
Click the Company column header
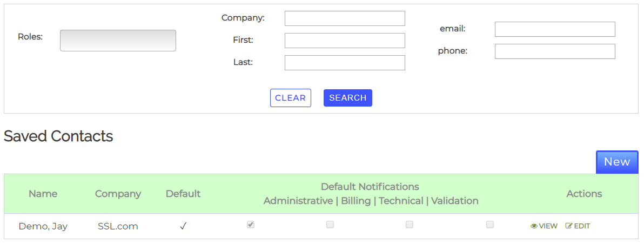[x=118, y=194]
